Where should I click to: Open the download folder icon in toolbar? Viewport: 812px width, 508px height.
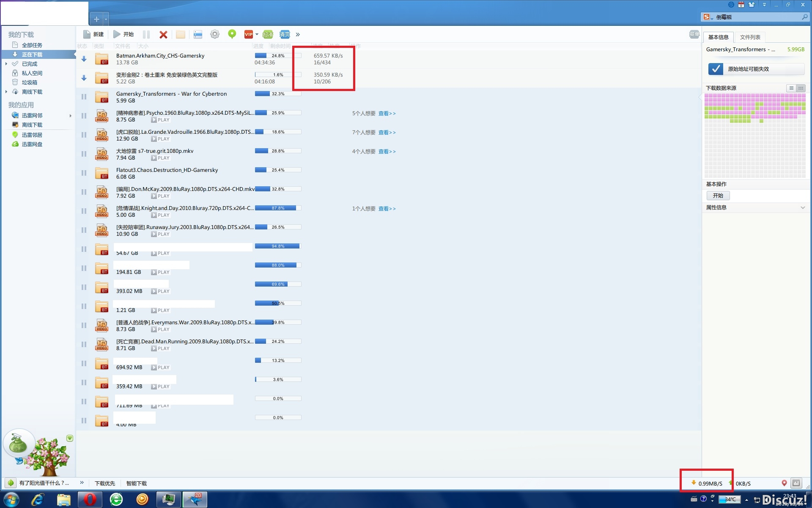click(x=181, y=34)
